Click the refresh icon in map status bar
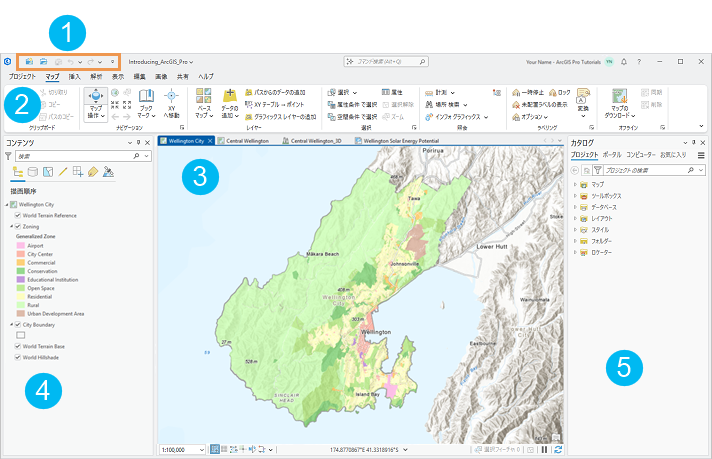The height and width of the screenshot is (459, 712). click(x=558, y=449)
